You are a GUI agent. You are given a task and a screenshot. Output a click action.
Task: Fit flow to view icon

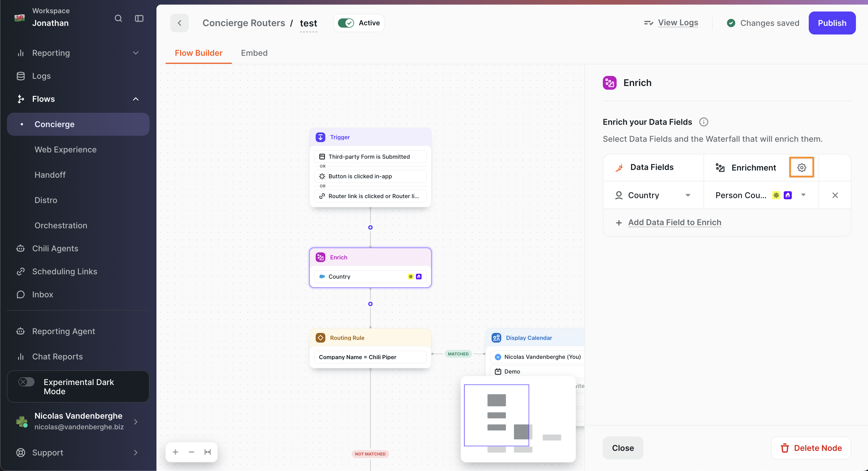click(208, 452)
